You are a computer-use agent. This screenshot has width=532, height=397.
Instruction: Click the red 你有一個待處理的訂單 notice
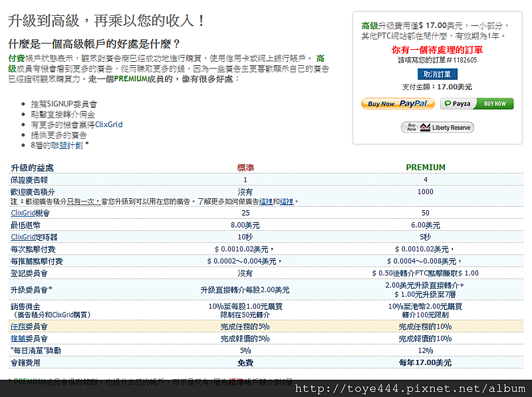coord(438,51)
